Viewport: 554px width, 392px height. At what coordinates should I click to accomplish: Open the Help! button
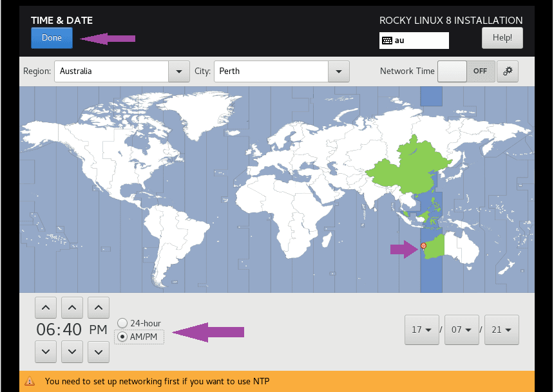click(x=502, y=38)
